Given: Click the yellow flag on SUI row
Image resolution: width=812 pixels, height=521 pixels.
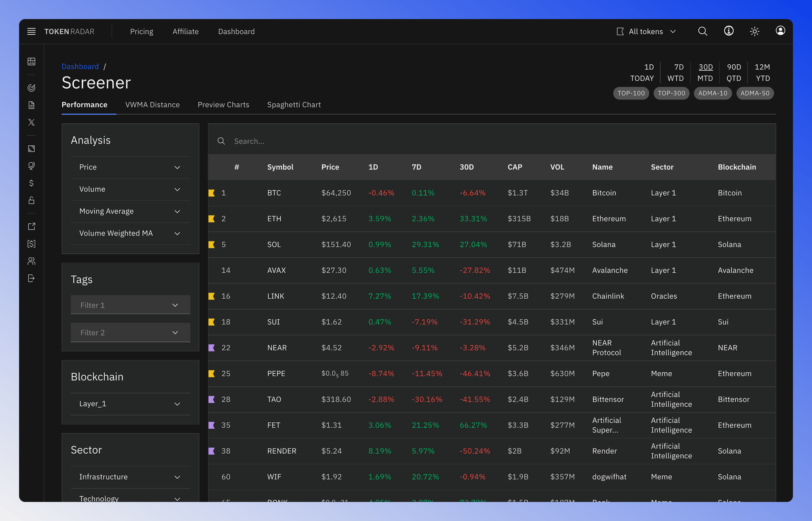Looking at the screenshot, I should 211,322.
